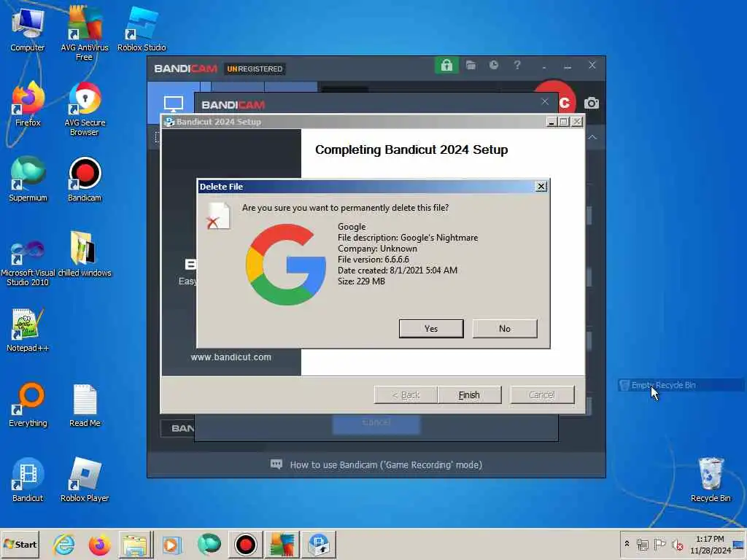Open the Windows Start menu
Screen dimensions: 747x560
[x=20, y=544]
